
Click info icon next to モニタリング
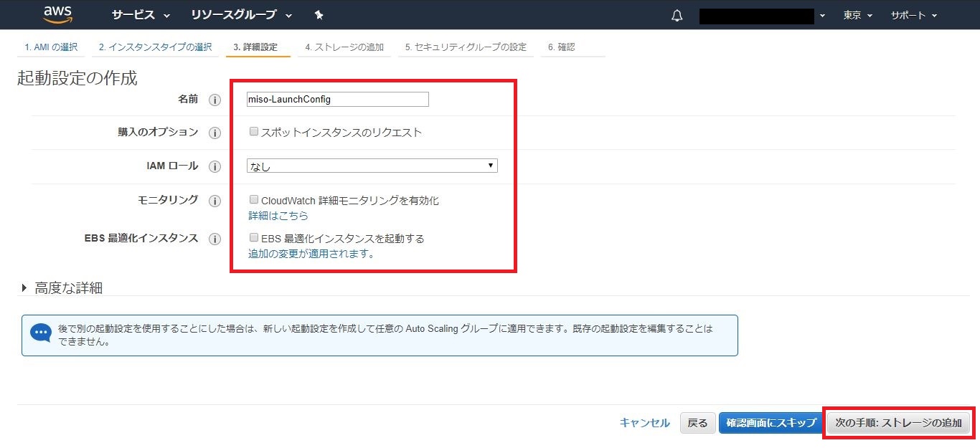click(x=215, y=201)
